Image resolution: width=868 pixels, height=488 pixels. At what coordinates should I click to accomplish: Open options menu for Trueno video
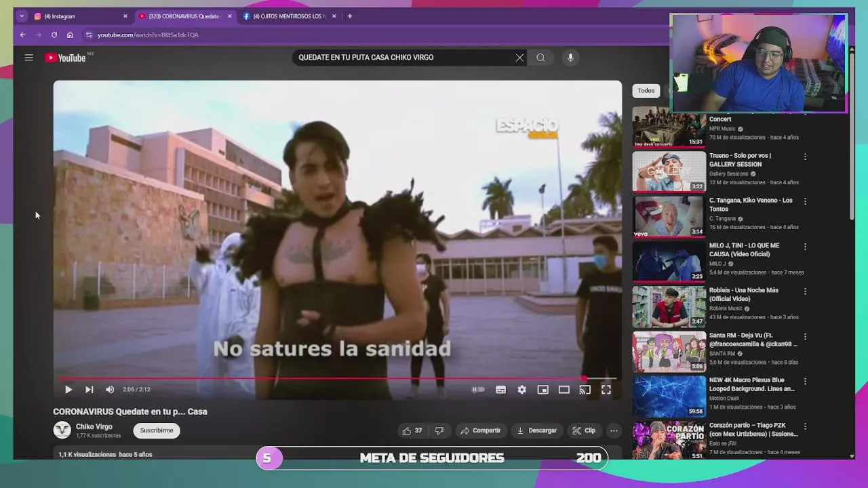[805, 157]
